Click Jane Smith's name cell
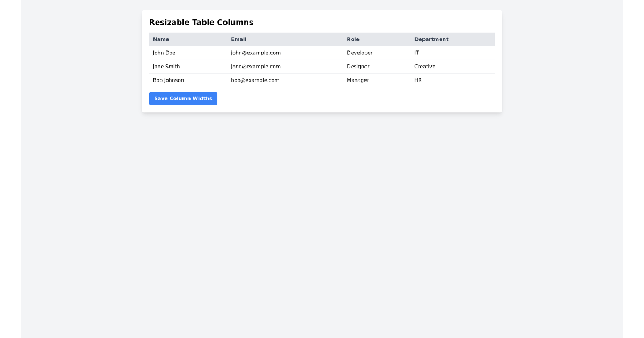The width and height of the screenshot is (644, 338). click(x=166, y=66)
